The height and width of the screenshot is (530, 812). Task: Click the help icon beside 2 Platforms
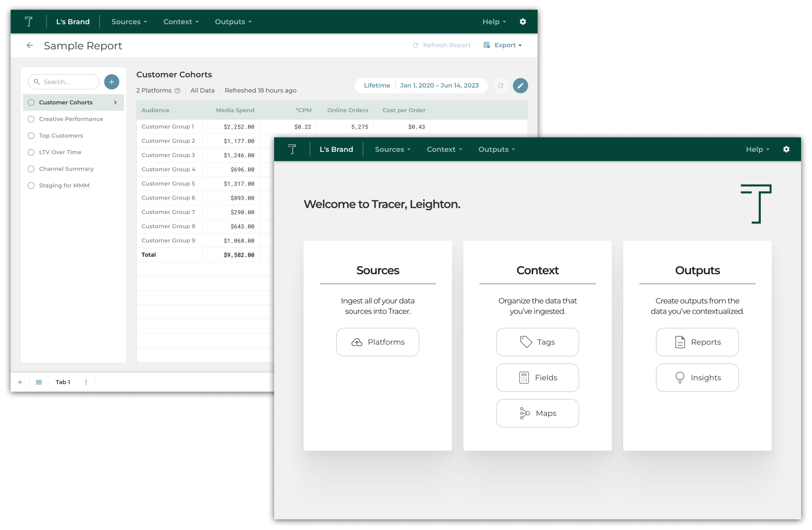pyautogui.click(x=177, y=91)
